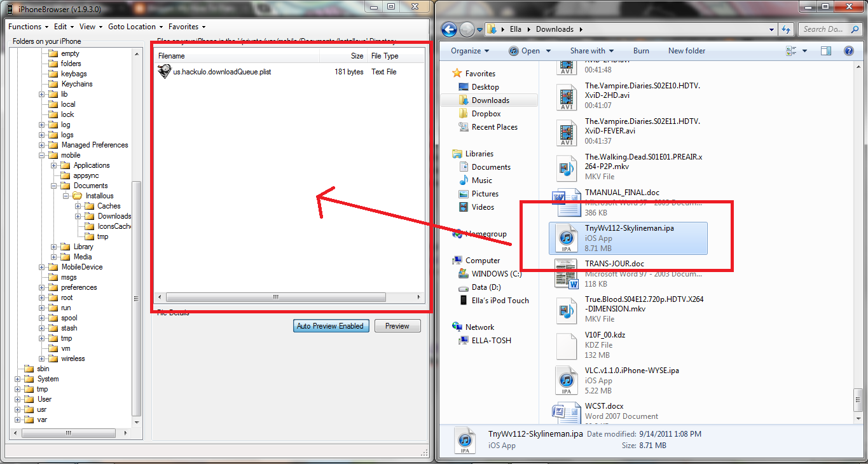Select Ella's iPod Touch device
This screenshot has height=464, width=868.
tap(500, 301)
